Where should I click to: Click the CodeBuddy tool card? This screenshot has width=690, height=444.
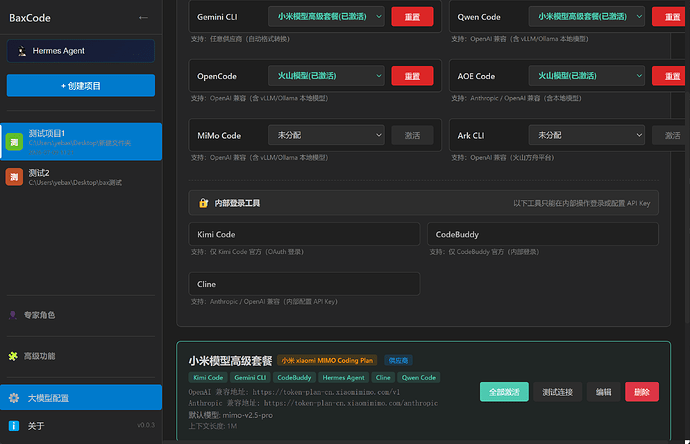[543, 234]
